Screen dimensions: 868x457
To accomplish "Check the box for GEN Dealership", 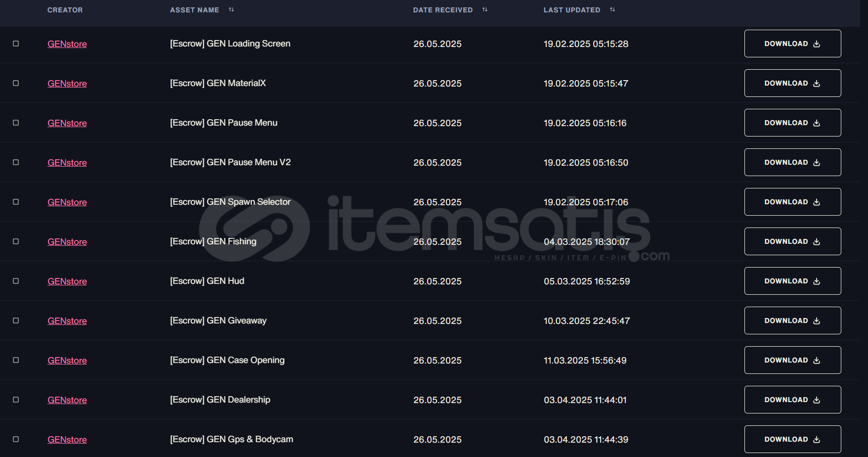I will pyautogui.click(x=16, y=400).
